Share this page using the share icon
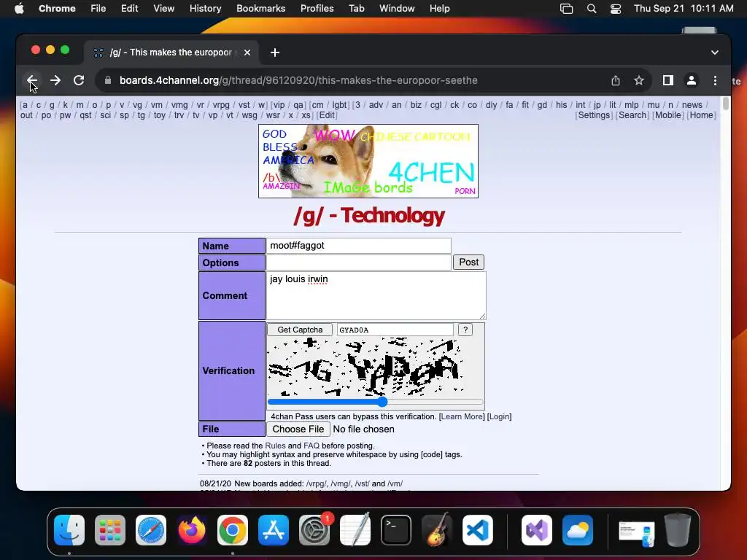 [x=616, y=80]
